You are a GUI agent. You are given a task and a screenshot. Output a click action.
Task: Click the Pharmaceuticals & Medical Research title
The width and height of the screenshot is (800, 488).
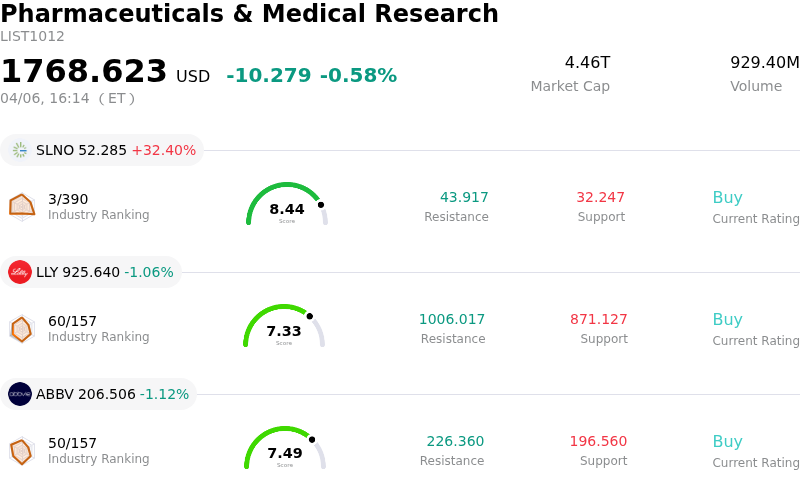click(x=250, y=14)
